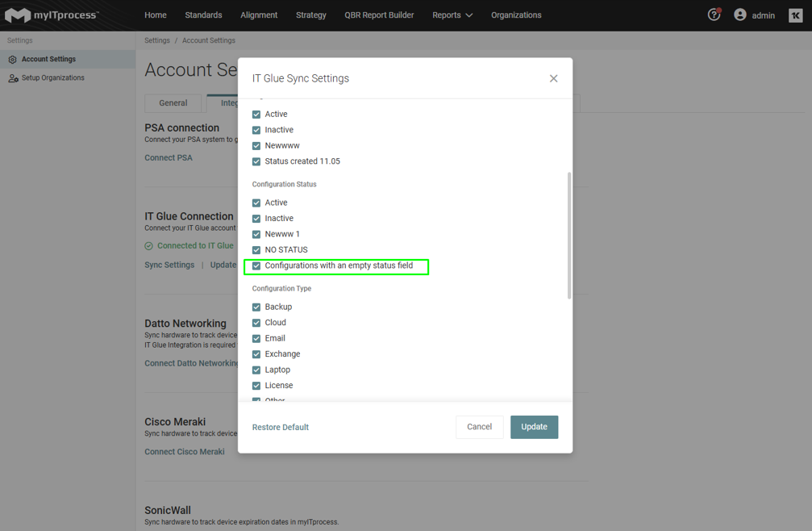Cancel the sync settings dialog
The image size is (812, 531).
(480, 427)
